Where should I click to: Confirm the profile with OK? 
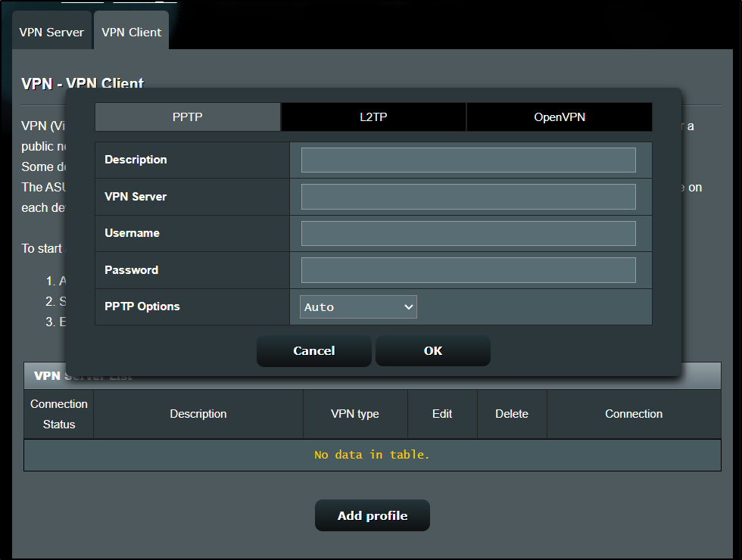(x=433, y=351)
